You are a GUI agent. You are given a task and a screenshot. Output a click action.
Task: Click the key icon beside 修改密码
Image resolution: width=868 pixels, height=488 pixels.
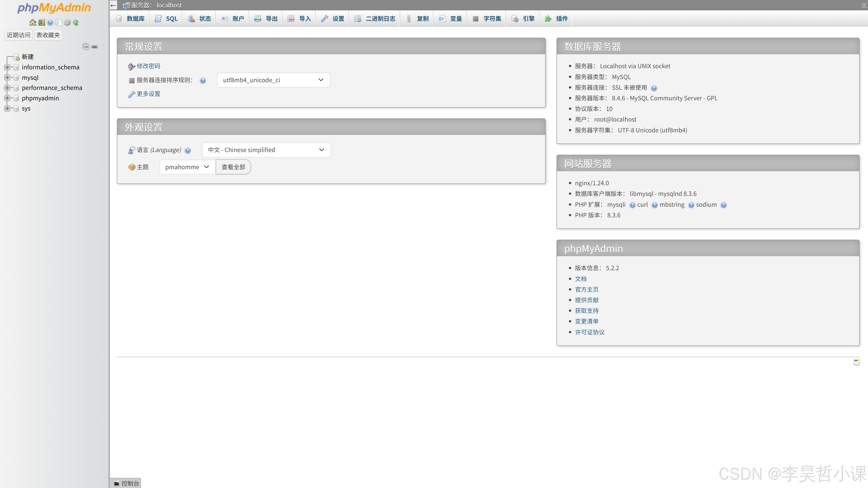pyautogui.click(x=131, y=66)
